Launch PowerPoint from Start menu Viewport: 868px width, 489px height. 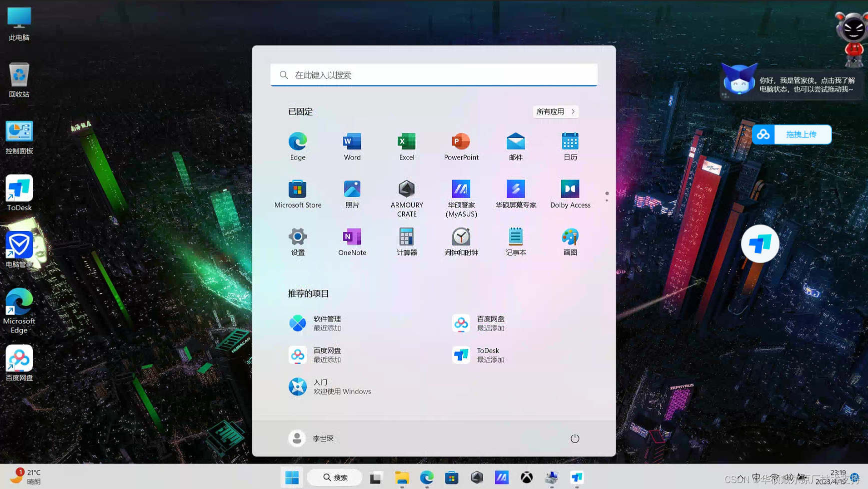(461, 146)
